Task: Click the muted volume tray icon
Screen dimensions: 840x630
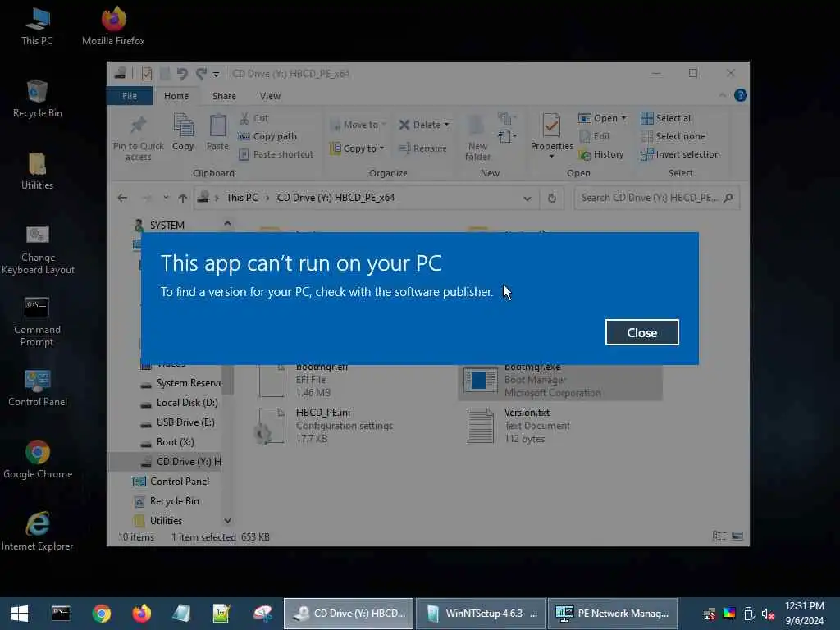Action: pos(768,614)
